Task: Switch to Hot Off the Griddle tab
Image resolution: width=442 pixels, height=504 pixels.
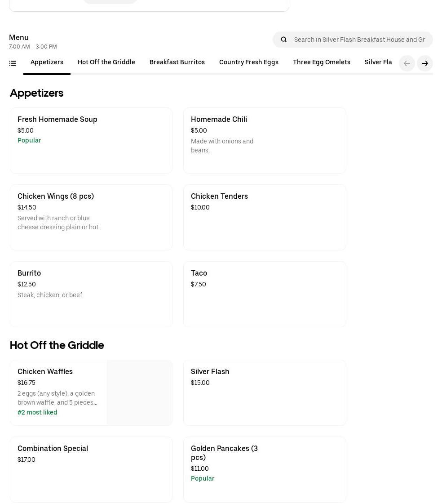Action: tap(106, 62)
